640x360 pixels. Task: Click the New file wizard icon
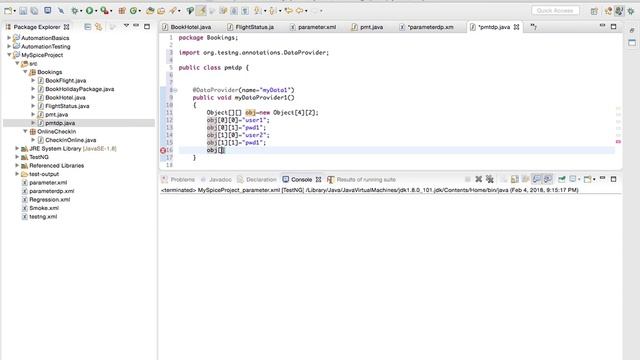coord(8,11)
